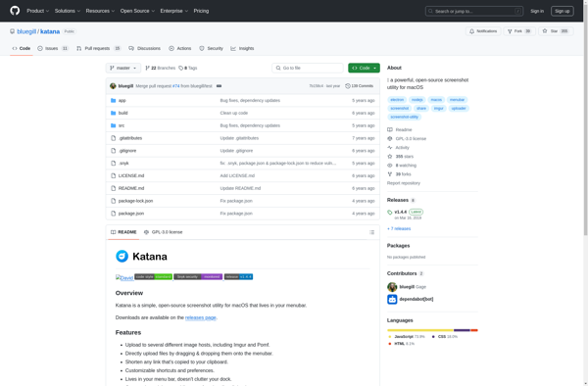This screenshot has height=386, width=588.
Task: Expand commit message ellipsis button
Action: [x=219, y=86]
